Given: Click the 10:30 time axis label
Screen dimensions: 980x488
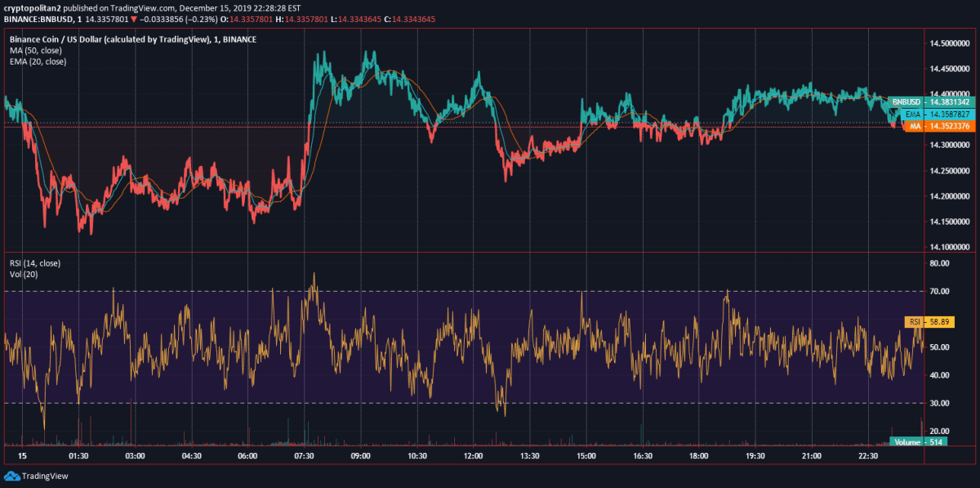Looking at the screenshot, I should (416, 456).
